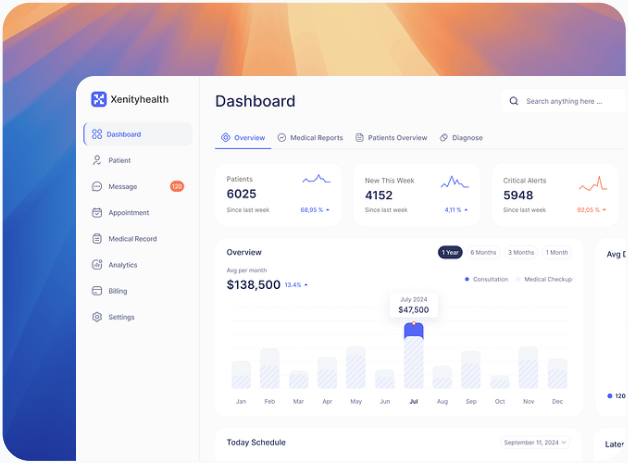Switch chart range to 6 Months
Viewport: 628px width, 463px height.
tap(483, 253)
